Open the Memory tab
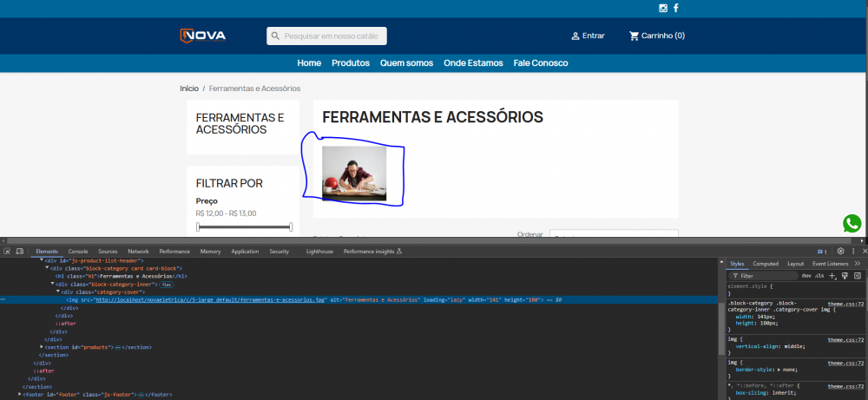Screen dimensions: 868x400 210,251
